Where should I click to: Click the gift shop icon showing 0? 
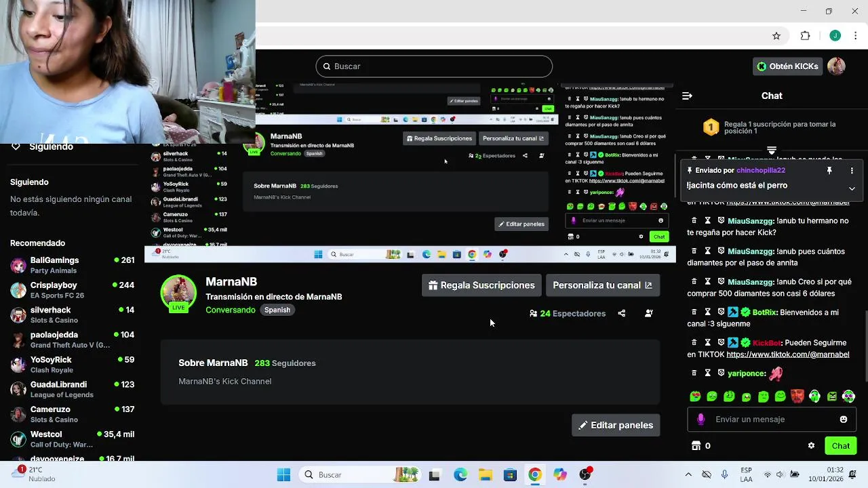pyautogui.click(x=701, y=446)
